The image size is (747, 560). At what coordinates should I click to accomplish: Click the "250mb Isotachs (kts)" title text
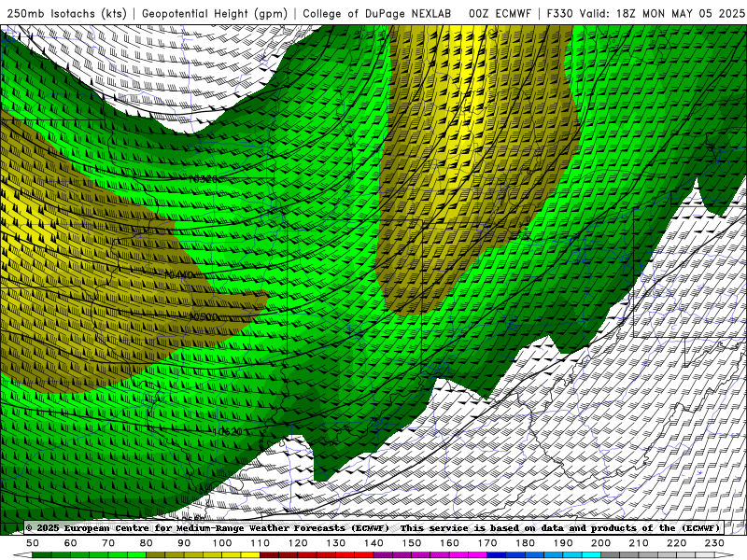click(66, 14)
